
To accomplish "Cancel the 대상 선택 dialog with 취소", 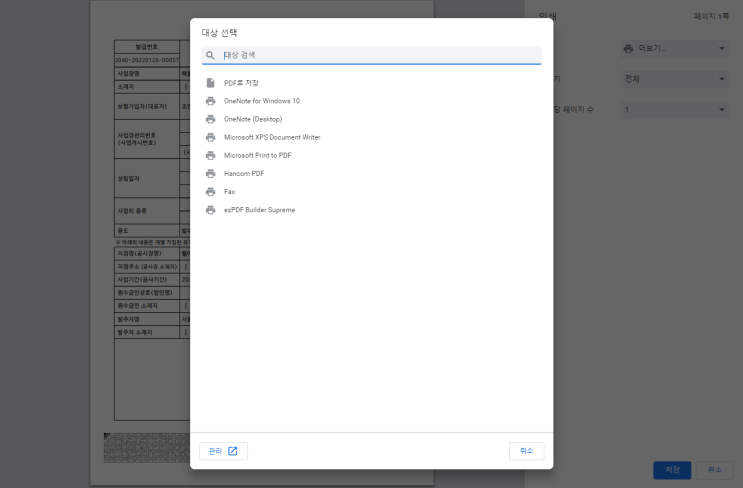I will [x=526, y=451].
